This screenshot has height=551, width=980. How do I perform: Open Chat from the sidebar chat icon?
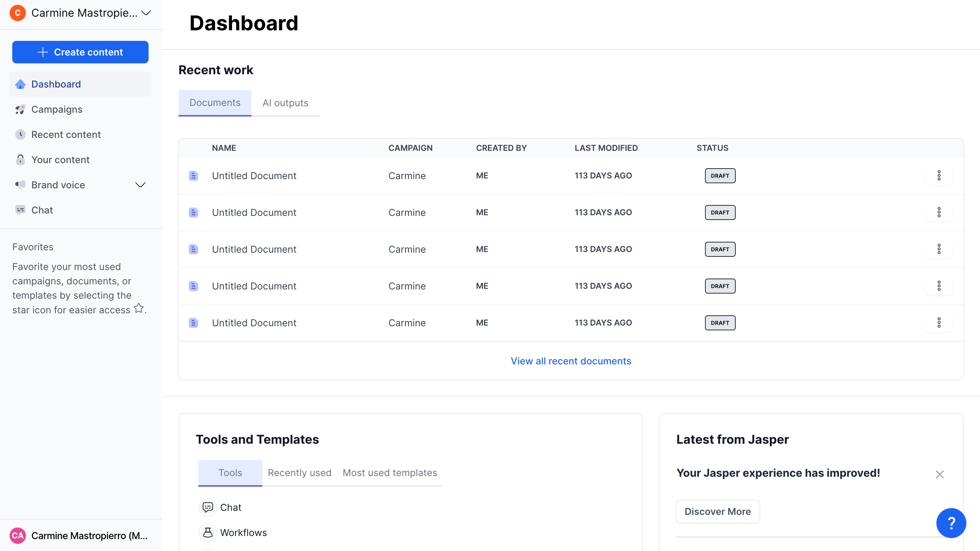click(x=20, y=210)
